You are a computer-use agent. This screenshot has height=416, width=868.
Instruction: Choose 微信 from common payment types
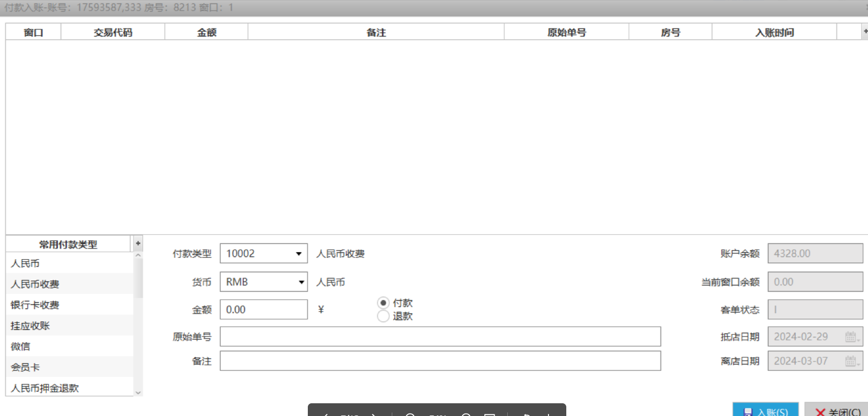[20, 346]
